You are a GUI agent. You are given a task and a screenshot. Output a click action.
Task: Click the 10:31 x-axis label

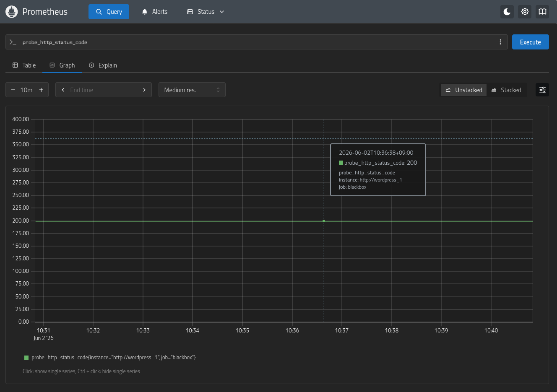[x=44, y=330]
